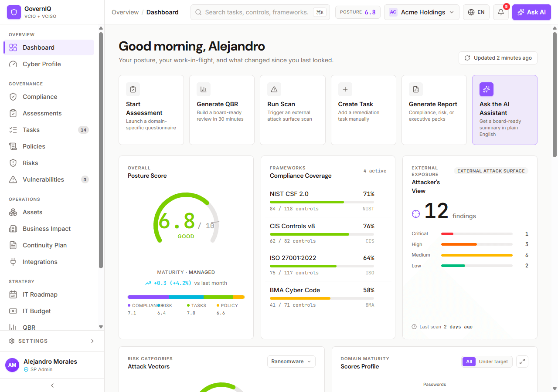This screenshot has width=558, height=392.
Task: Click the Ask the AI Assistant sparkle icon
Action: (487, 89)
